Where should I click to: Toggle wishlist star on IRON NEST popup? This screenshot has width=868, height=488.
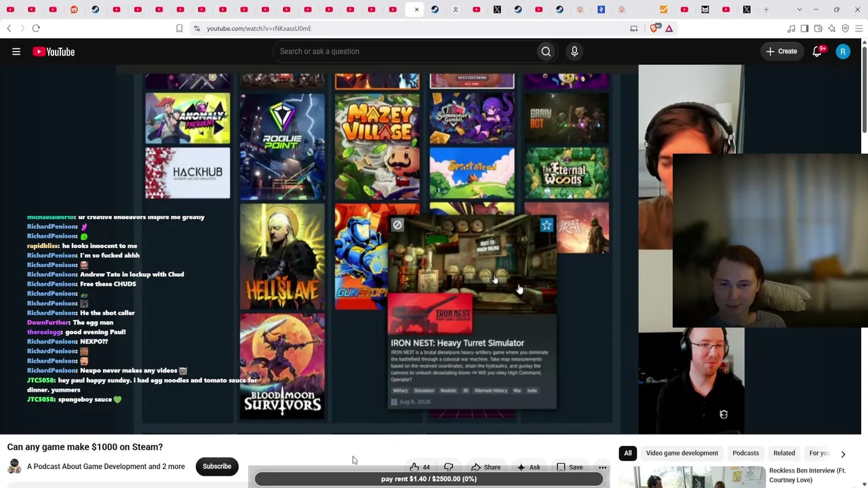(x=547, y=225)
